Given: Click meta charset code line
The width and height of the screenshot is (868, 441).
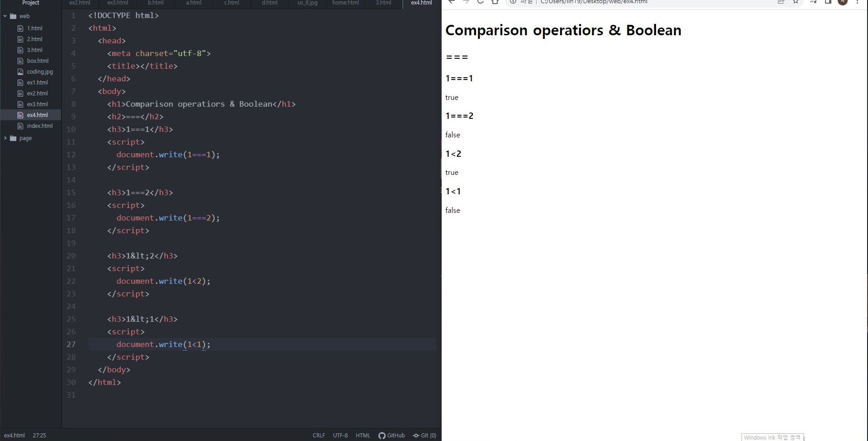Looking at the screenshot, I should click(159, 53).
